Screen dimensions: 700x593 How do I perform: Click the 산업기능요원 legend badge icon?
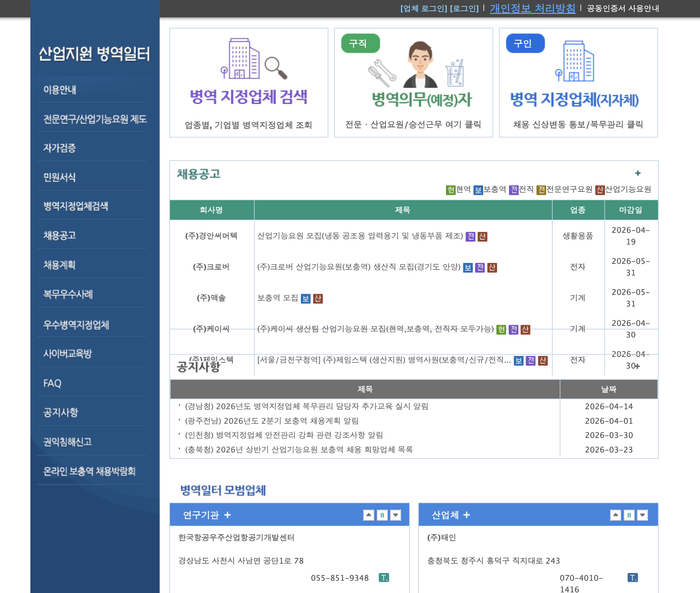[601, 190]
